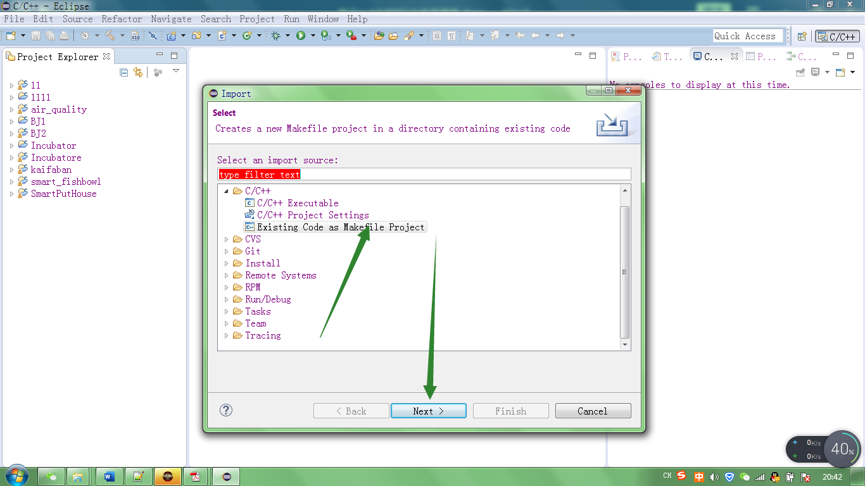This screenshot has height=486, width=865.
Task: Expand the SmartPutHouse project node
Action: click(x=11, y=194)
